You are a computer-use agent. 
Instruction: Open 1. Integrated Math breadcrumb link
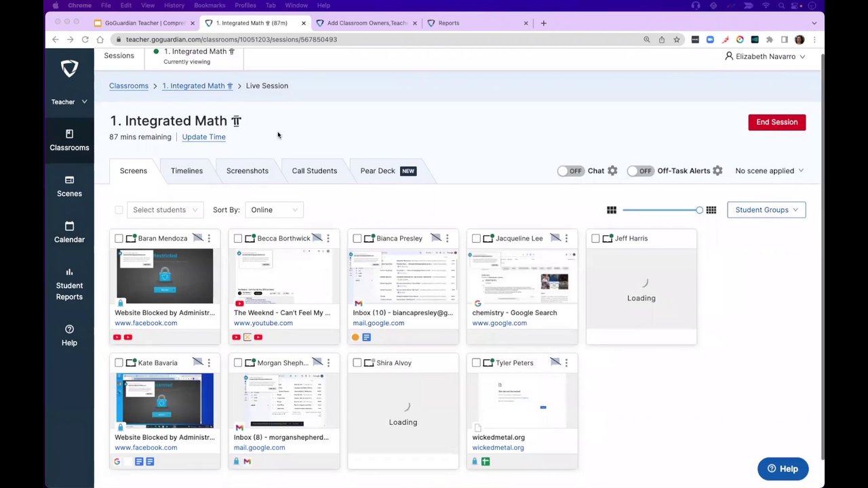click(197, 86)
